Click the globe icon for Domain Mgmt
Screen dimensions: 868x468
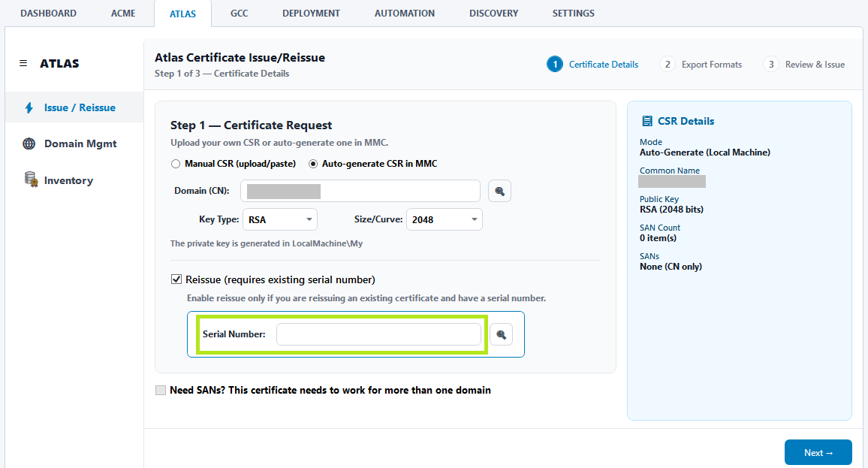29,143
